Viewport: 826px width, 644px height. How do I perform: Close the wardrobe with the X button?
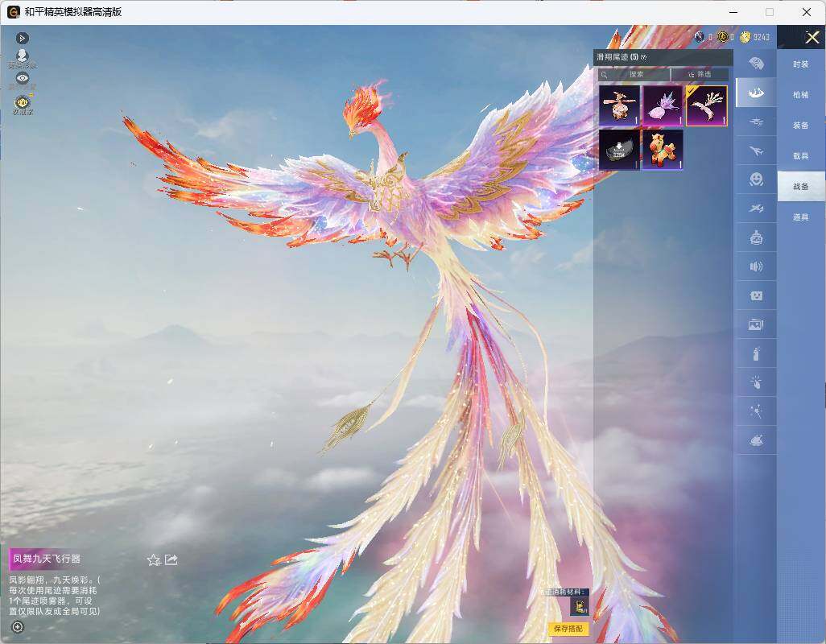pyautogui.click(x=812, y=37)
